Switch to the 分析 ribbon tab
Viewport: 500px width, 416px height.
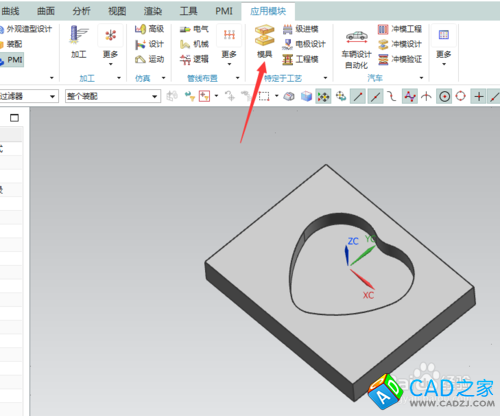click(x=81, y=11)
